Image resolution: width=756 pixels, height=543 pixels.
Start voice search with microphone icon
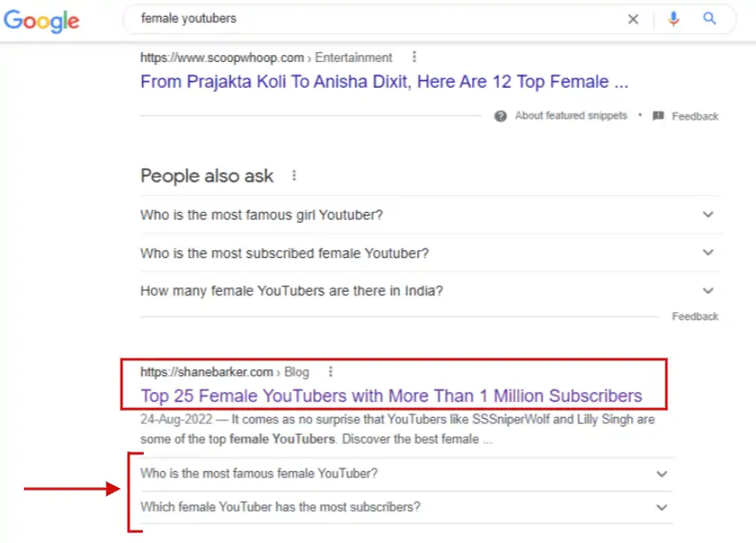pos(673,19)
